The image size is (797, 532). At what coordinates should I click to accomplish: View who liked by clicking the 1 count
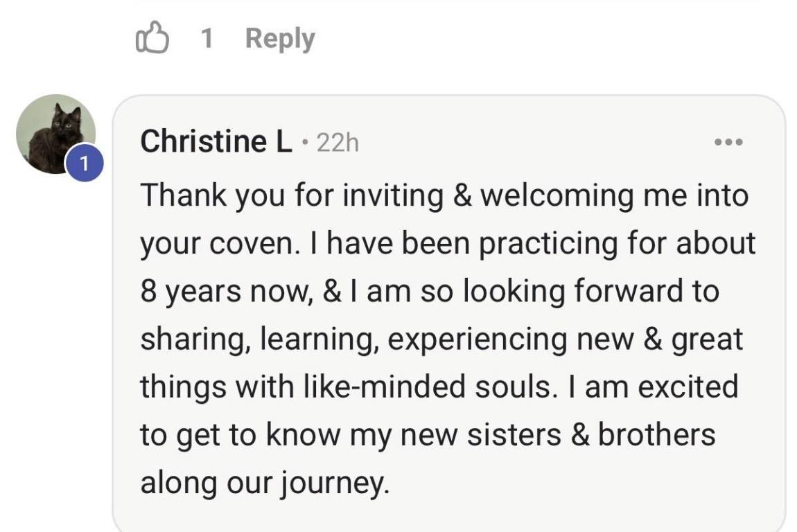pyautogui.click(x=205, y=38)
